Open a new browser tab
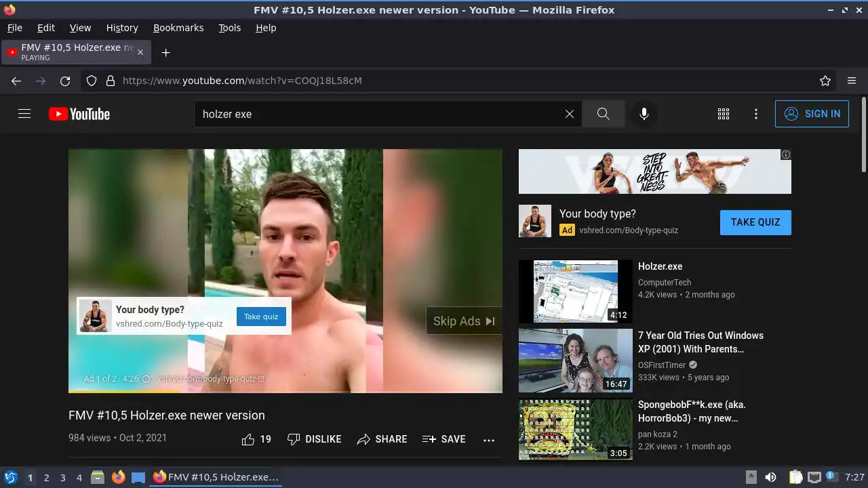Image resolution: width=868 pixels, height=488 pixels. [x=165, y=52]
